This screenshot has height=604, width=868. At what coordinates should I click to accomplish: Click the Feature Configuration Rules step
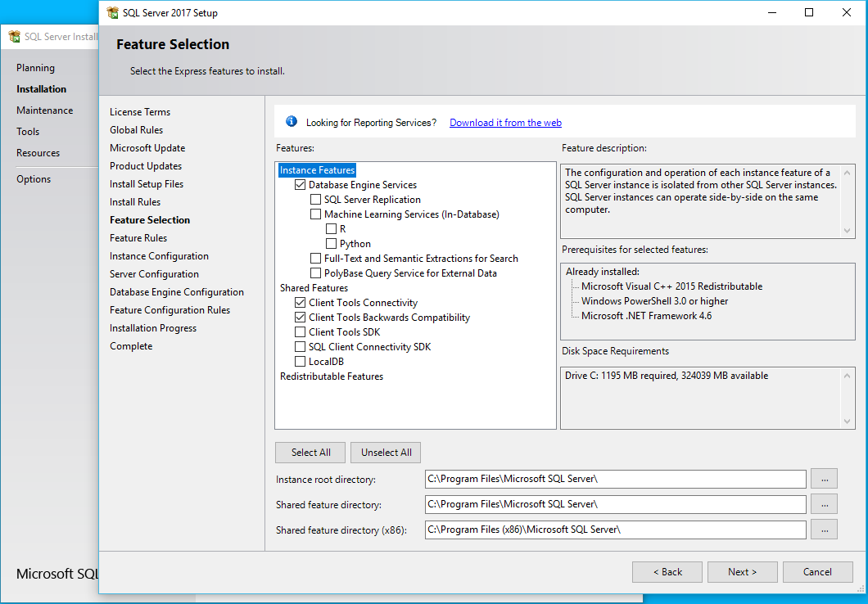click(x=170, y=309)
